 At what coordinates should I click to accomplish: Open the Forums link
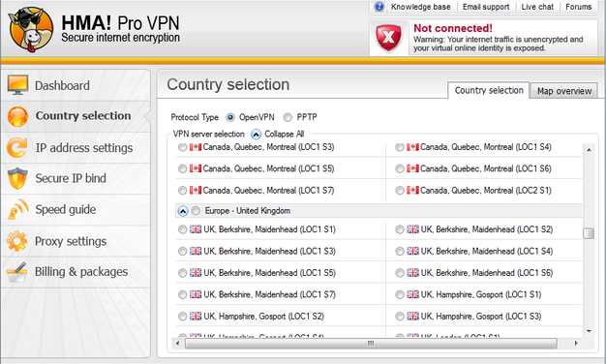(578, 7)
